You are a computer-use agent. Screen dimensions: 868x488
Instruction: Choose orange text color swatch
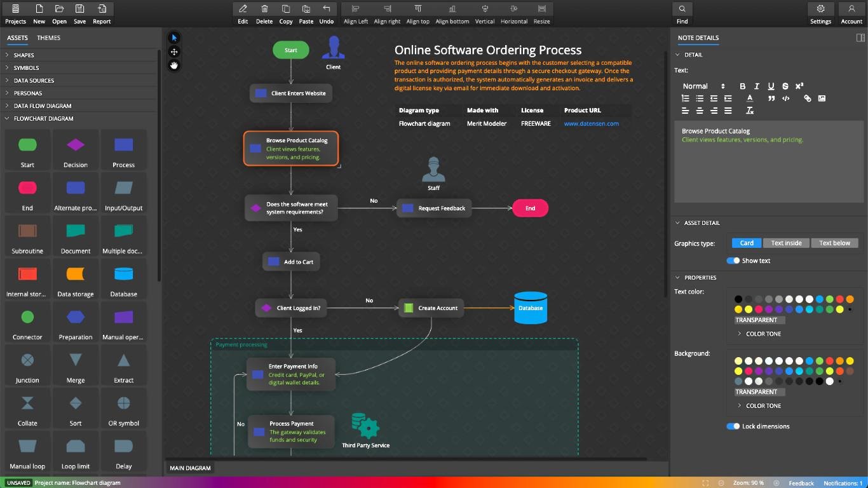click(850, 299)
